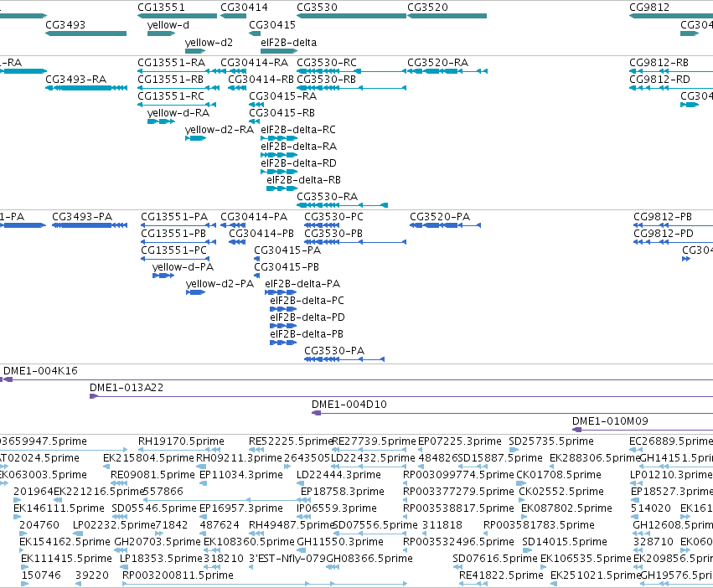
Task: Open the CG3520 gene label
Action: pyautogui.click(x=427, y=8)
